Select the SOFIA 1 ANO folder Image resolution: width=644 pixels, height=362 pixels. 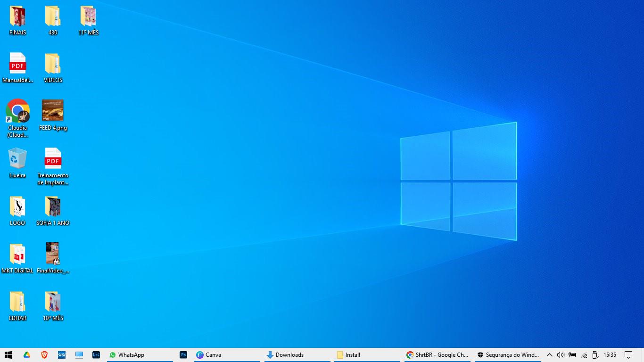pos(53,207)
